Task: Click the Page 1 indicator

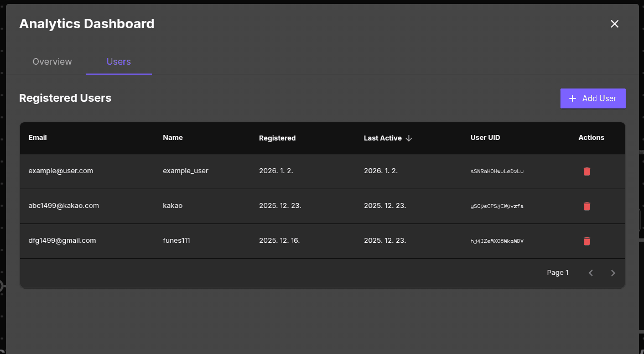Action: click(557, 272)
